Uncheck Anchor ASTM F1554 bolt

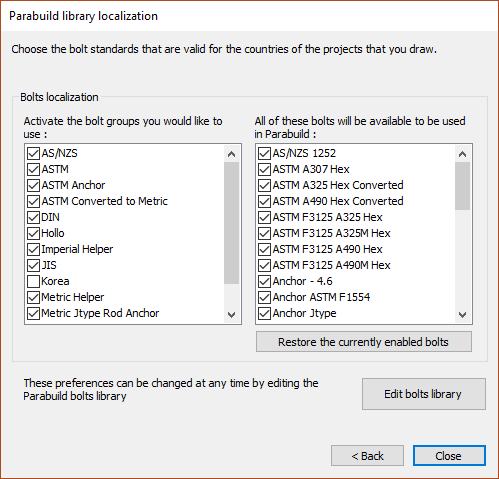[x=264, y=297]
